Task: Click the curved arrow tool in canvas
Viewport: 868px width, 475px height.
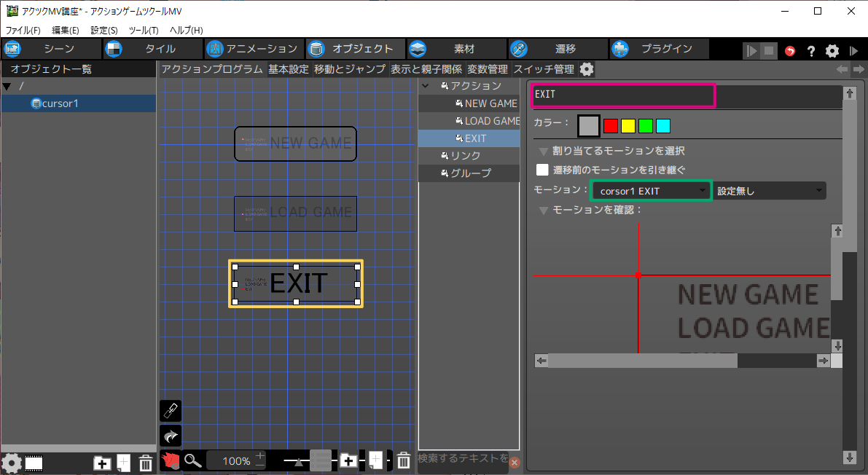Action: point(171,436)
